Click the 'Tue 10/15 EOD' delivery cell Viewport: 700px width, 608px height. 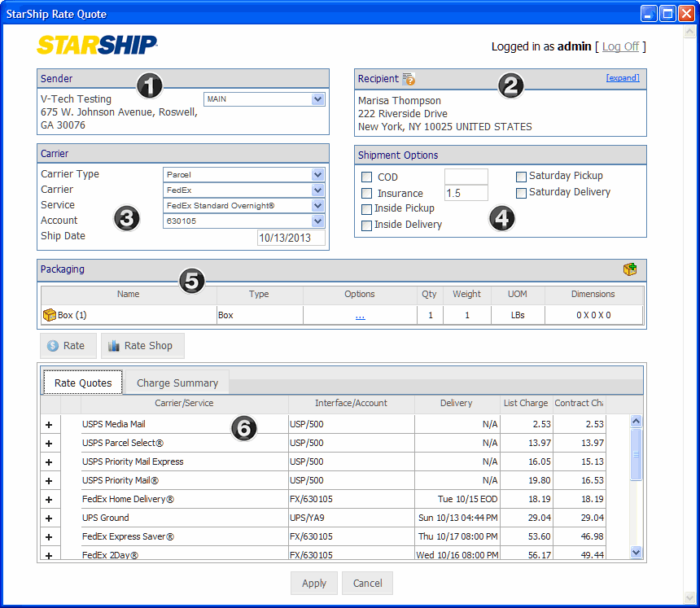457,499
